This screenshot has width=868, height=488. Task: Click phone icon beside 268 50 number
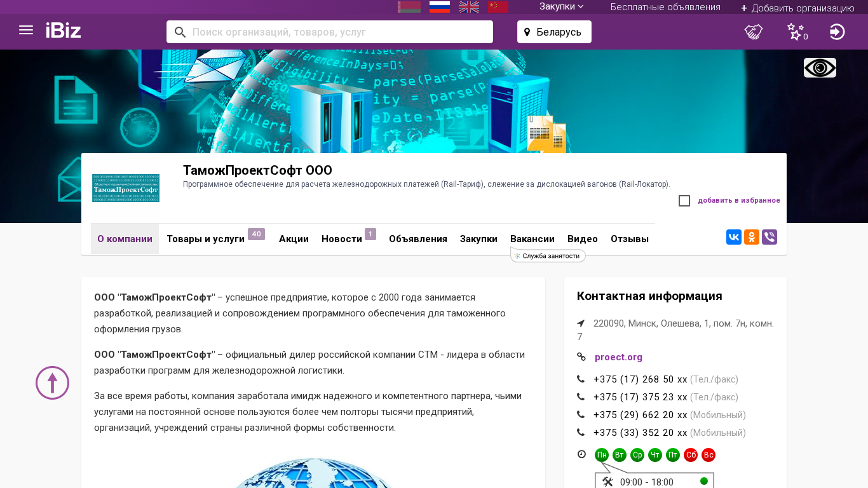coord(581,379)
